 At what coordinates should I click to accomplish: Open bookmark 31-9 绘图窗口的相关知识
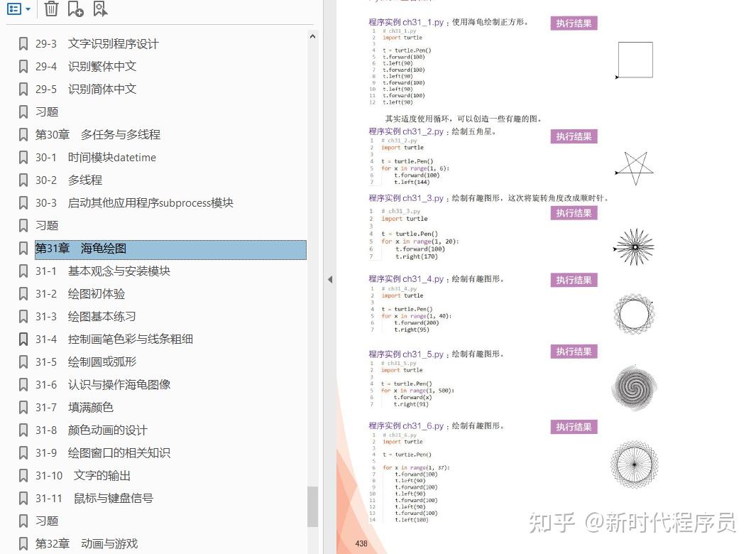tap(103, 452)
